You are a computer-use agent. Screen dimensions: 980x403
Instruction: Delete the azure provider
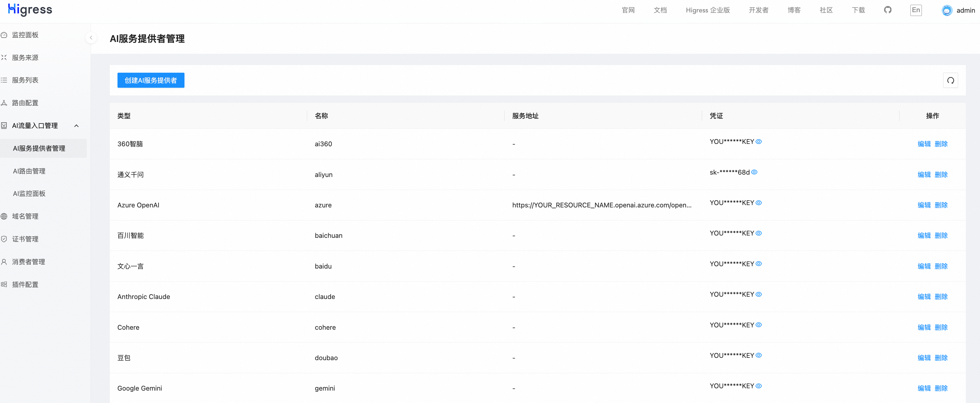click(x=941, y=205)
